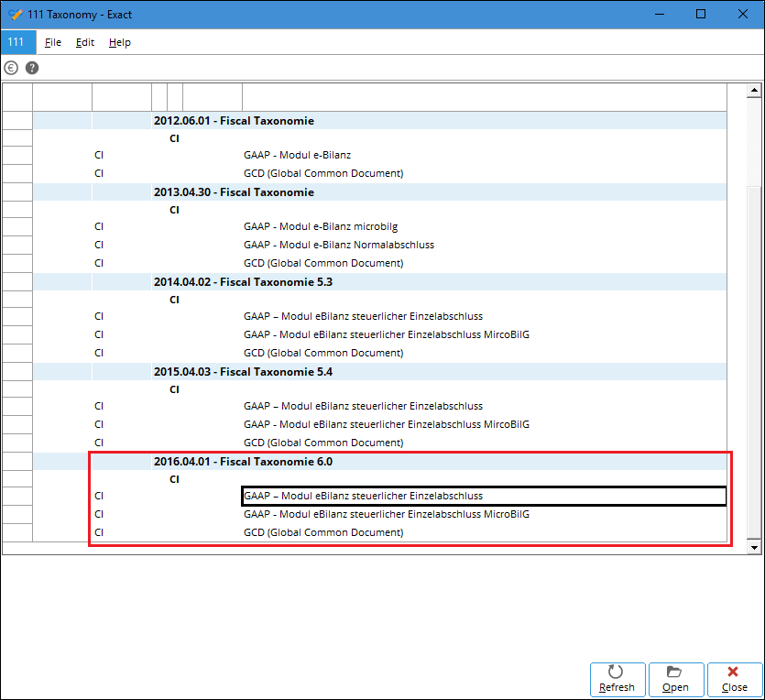Select GAAP - Modul e-Bilanz microbilg row

pyautogui.click(x=379, y=227)
